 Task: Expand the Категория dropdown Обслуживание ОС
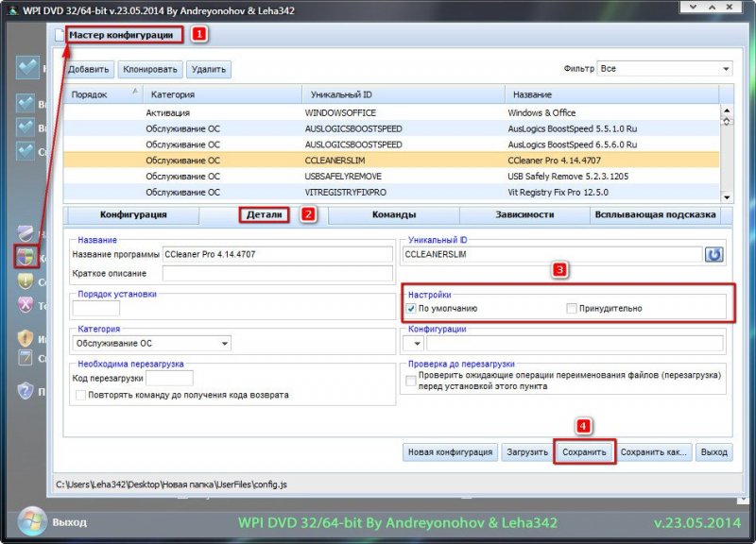pyautogui.click(x=151, y=344)
